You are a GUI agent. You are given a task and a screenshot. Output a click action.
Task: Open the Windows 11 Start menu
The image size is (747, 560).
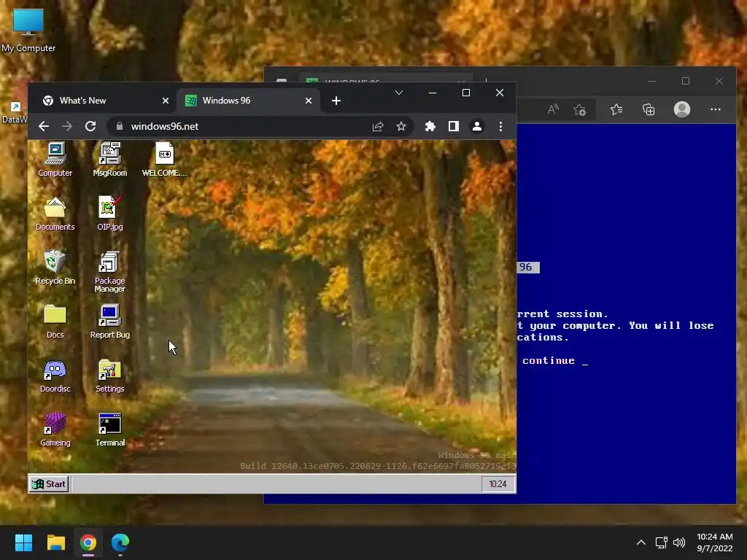point(23,542)
